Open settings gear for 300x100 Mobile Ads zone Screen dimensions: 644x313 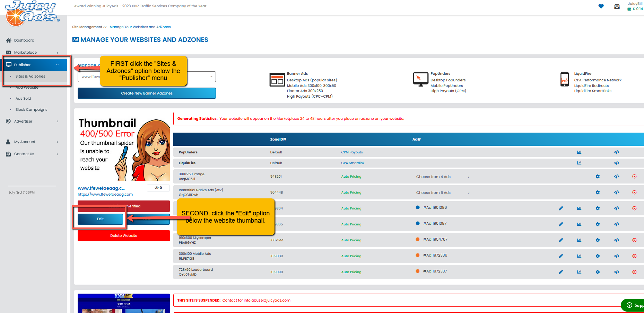coord(598,256)
